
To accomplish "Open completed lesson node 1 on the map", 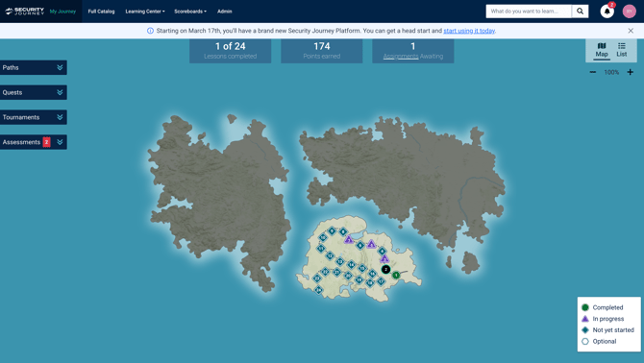I will (x=396, y=275).
